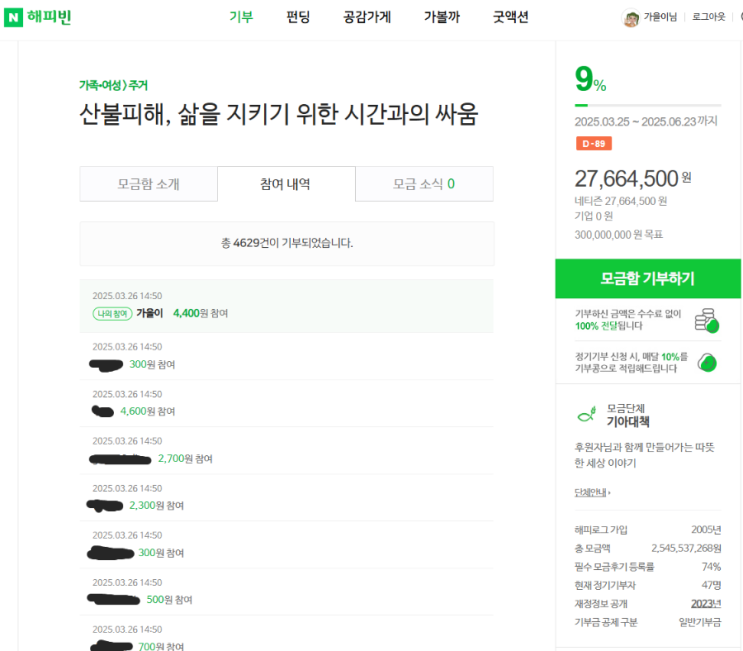Click the Naver Happybean logo icon
The height and width of the screenshot is (651, 743).
coord(14,17)
